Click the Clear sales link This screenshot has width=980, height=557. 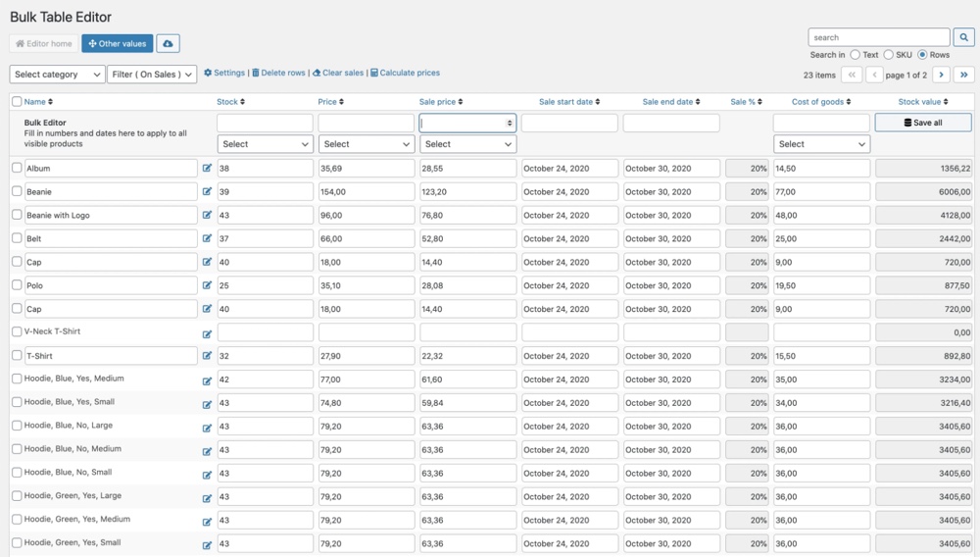tap(338, 73)
